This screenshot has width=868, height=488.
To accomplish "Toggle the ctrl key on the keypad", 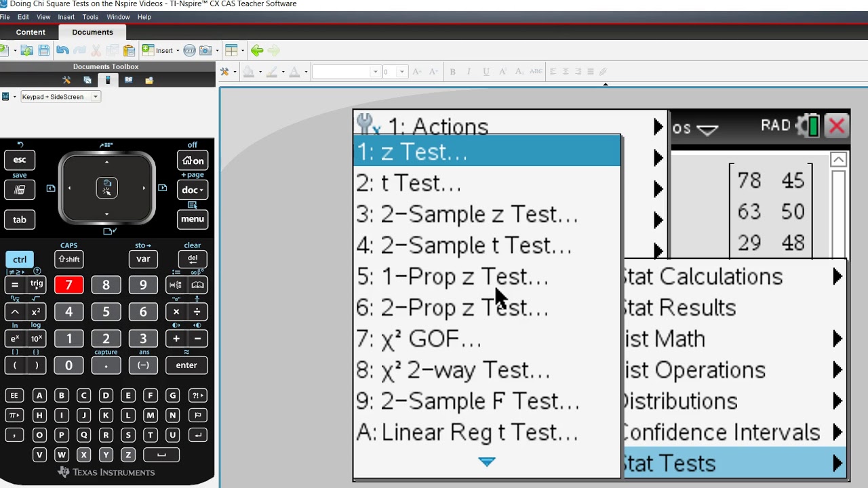I will (x=20, y=260).
